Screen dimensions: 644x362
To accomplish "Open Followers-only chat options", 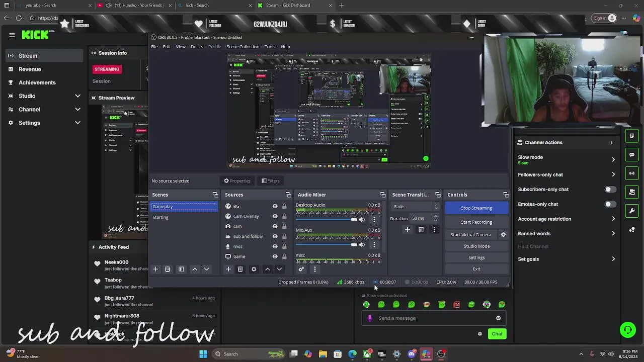I will 566,174.
